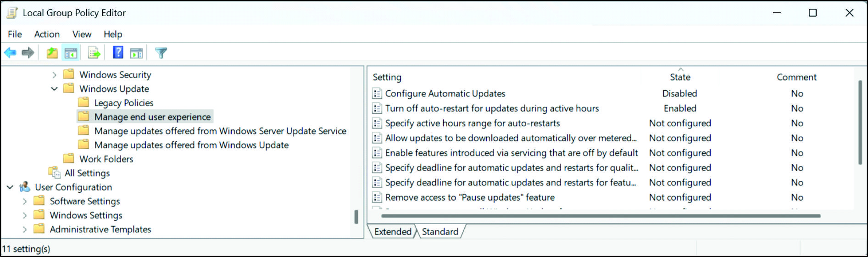
Task: Click policy icon beside Turn off auto-restart
Action: point(377,108)
